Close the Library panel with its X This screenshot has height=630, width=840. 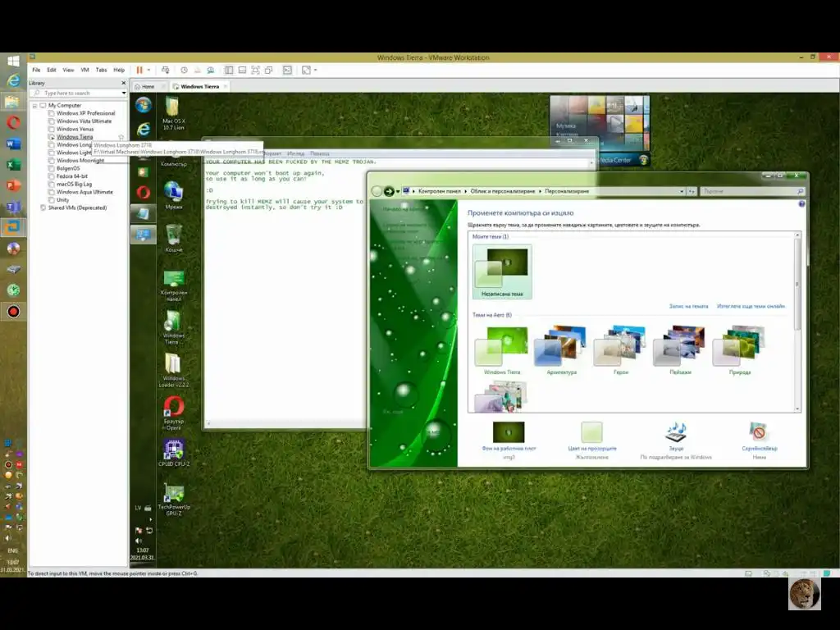coord(123,83)
